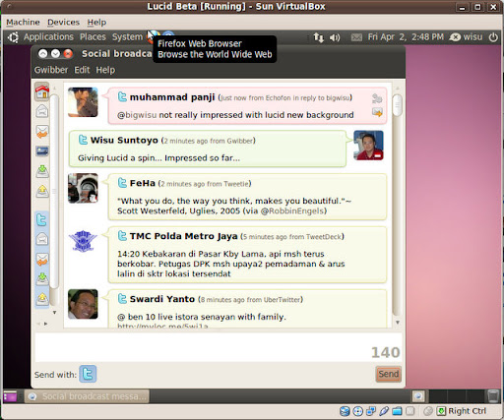Click Twitter bird icon beside TMC Polda Metro Jaya
Screen dimensions: 504x420
tap(122, 235)
